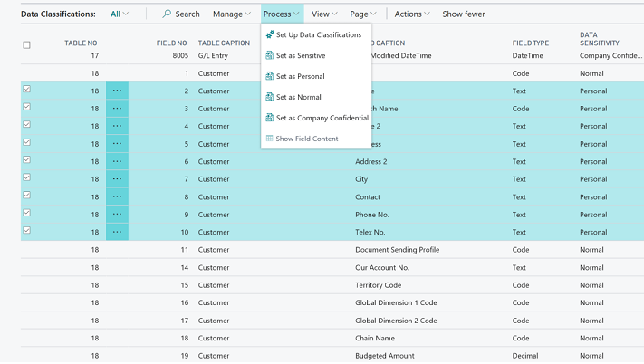The width and height of the screenshot is (644, 364).
Task: Click the Show Field Content table icon
Action: 269,139
